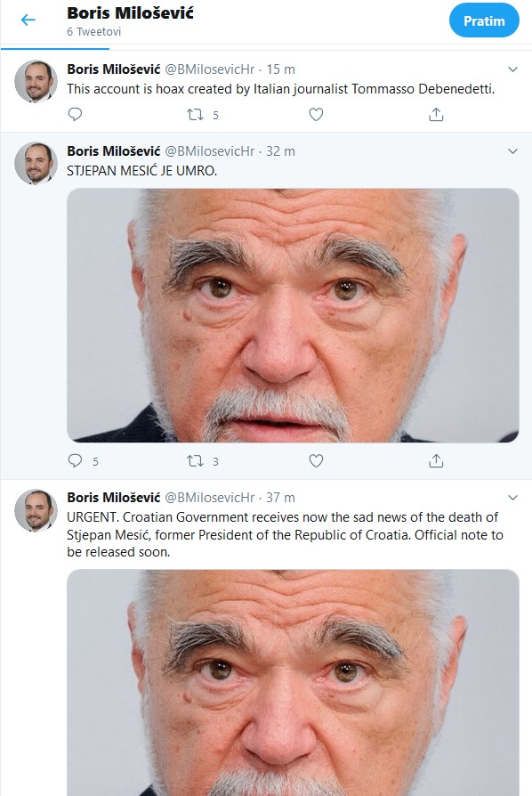This screenshot has height=796, width=532.
Task: Open options menu on the hoax admission tweet
Action: [513, 69]
